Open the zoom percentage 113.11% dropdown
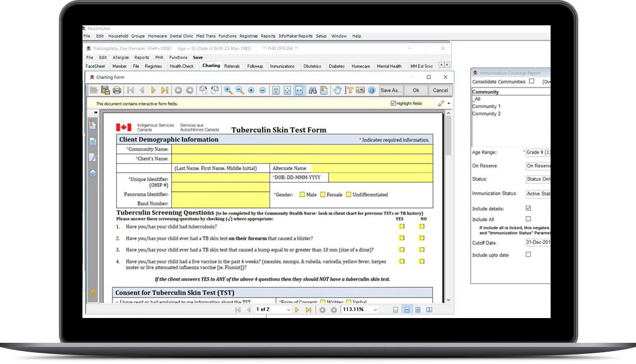 [375, 310]
